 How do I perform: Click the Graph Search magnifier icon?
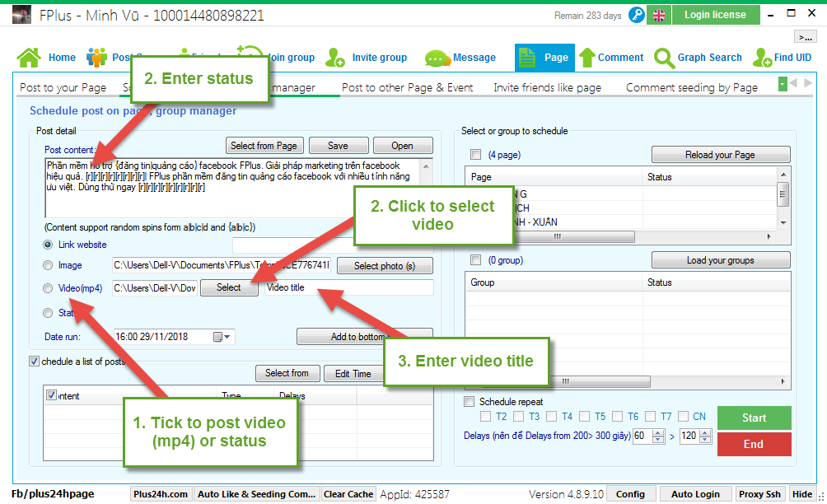[664, 58]
